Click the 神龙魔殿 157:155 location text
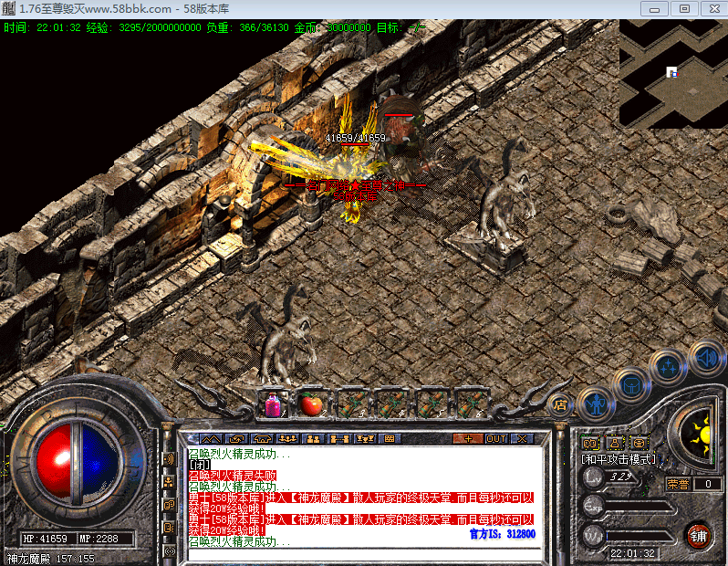This screenshot has height=566, width=728. (50, 558)
